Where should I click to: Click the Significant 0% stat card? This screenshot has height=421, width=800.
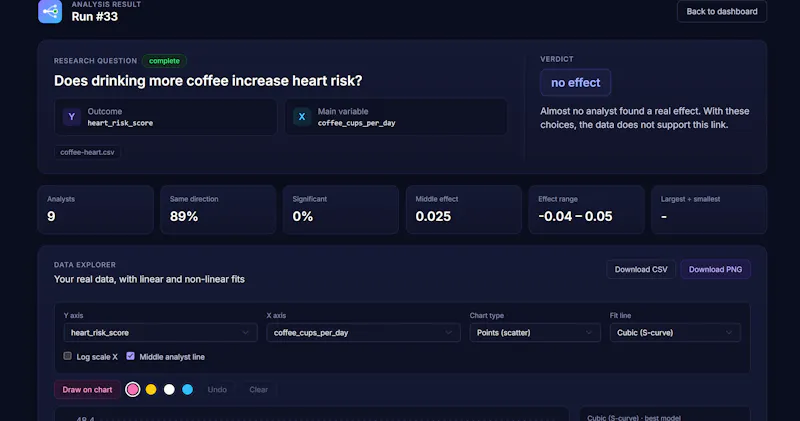click(341, 210)
